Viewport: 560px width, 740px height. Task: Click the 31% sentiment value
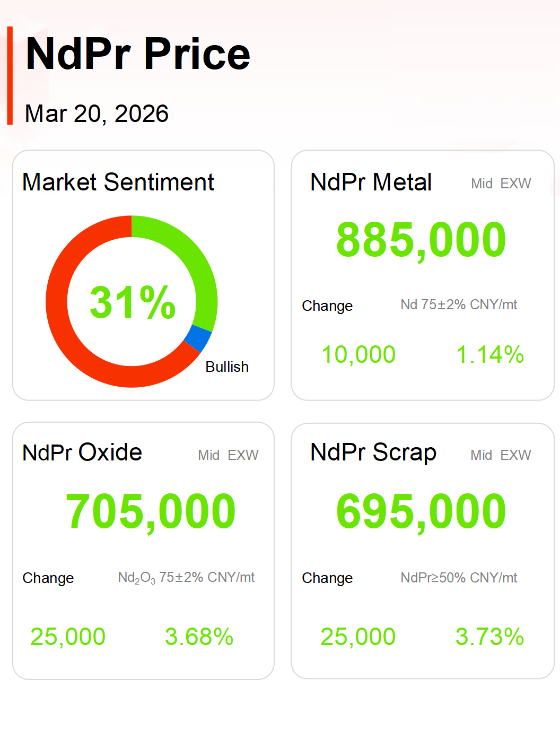pyautogui.click(x=132, y=302)
